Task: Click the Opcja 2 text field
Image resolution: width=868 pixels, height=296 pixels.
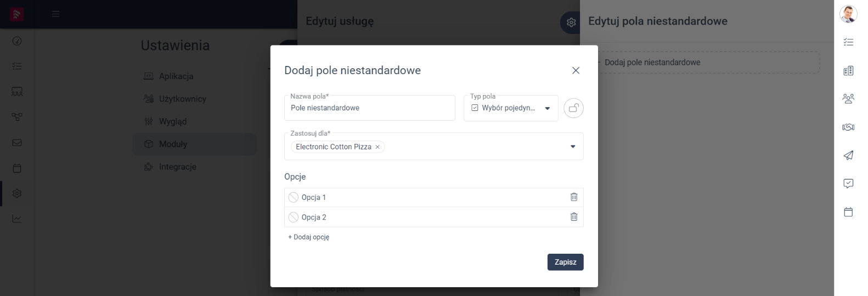Action: click(433, 217)
